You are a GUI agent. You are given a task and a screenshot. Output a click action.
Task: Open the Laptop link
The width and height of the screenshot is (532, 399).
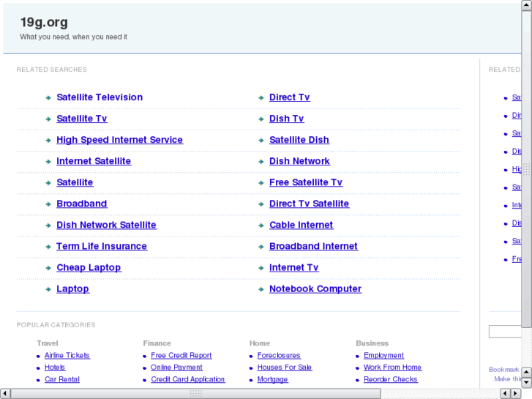[x=72, y=289]
